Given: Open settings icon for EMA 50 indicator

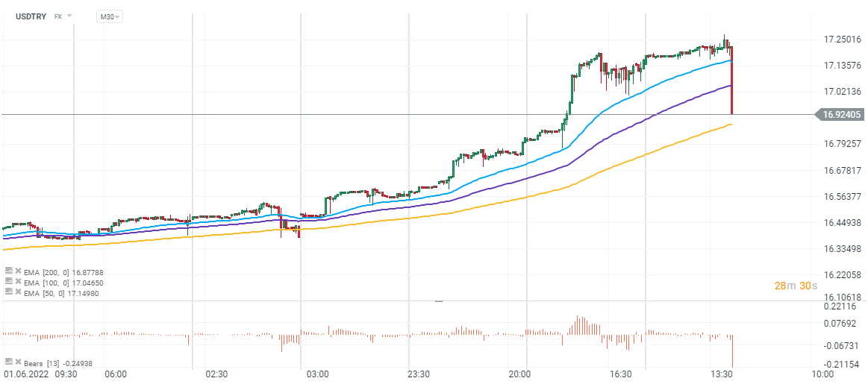Looking at the screenshot, I should click(8, 292).
